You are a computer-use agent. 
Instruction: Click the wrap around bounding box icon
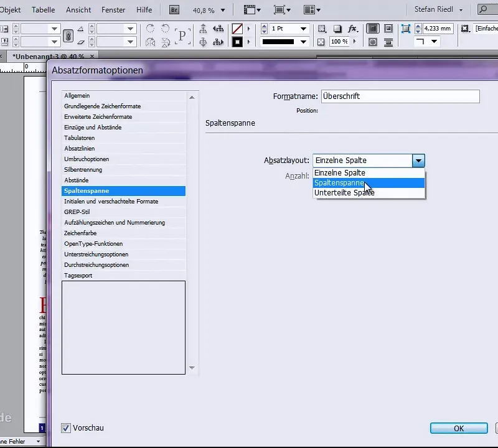(388, 29)
